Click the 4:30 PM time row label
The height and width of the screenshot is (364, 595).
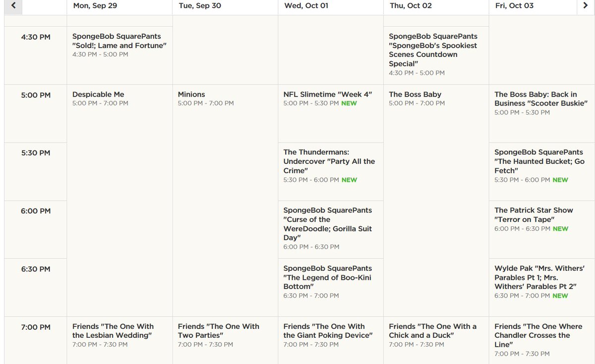coord(36,37)
